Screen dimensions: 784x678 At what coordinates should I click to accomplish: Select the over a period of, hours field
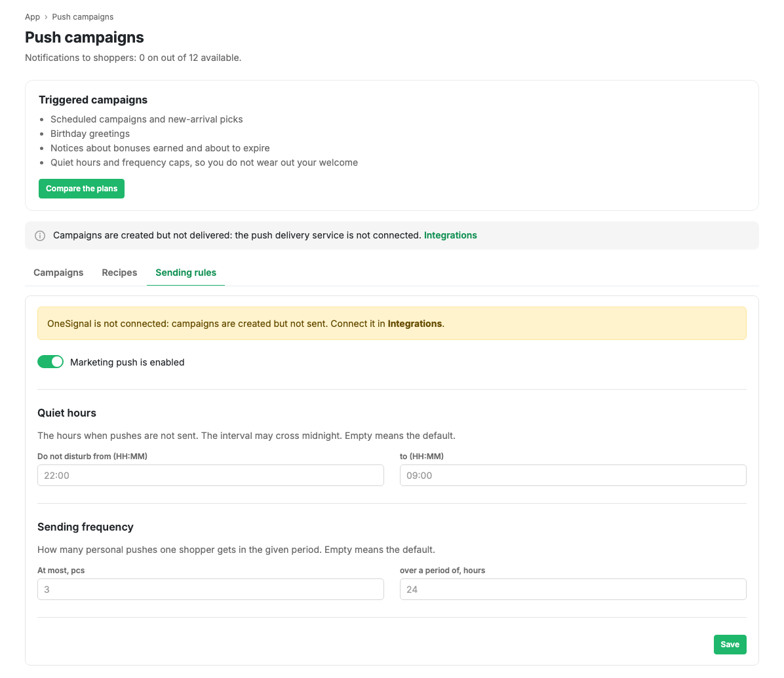click(x=573, y=589)
